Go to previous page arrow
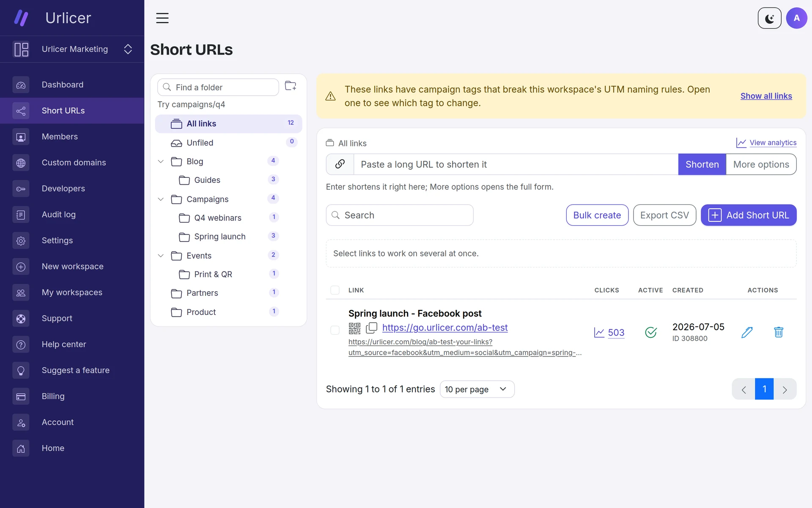The height and width of the screenshot is (508, 812). pos(743,389)
